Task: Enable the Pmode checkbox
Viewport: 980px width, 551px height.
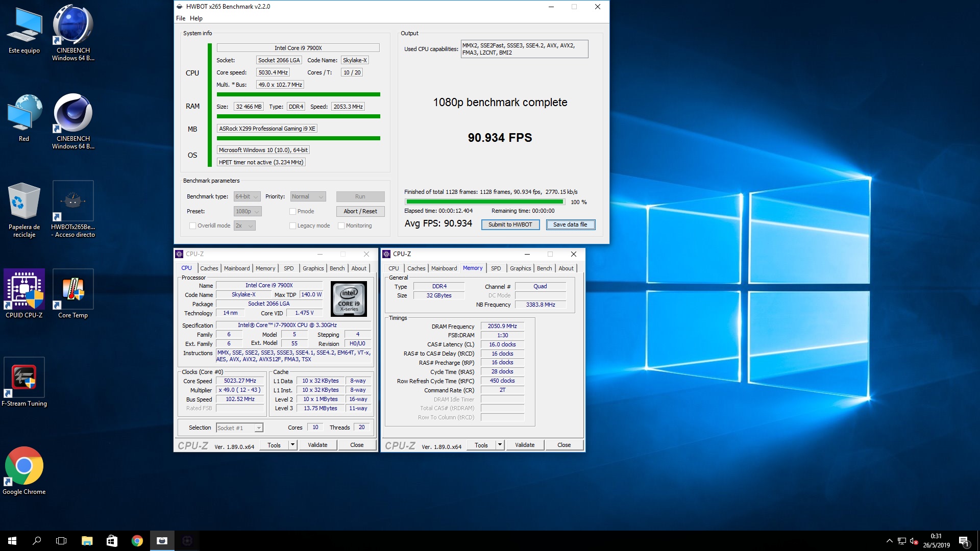Action: tap(292, 211)
